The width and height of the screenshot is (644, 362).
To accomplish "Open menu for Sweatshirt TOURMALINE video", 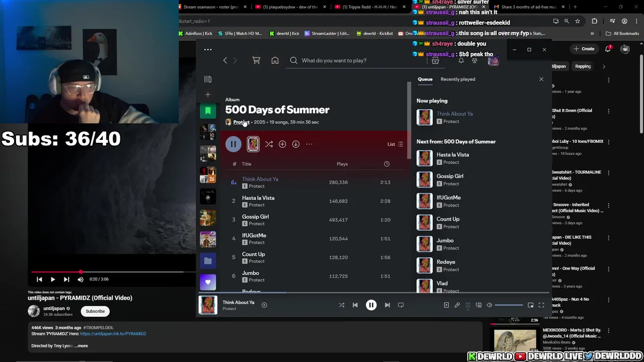I will point(609,173).
